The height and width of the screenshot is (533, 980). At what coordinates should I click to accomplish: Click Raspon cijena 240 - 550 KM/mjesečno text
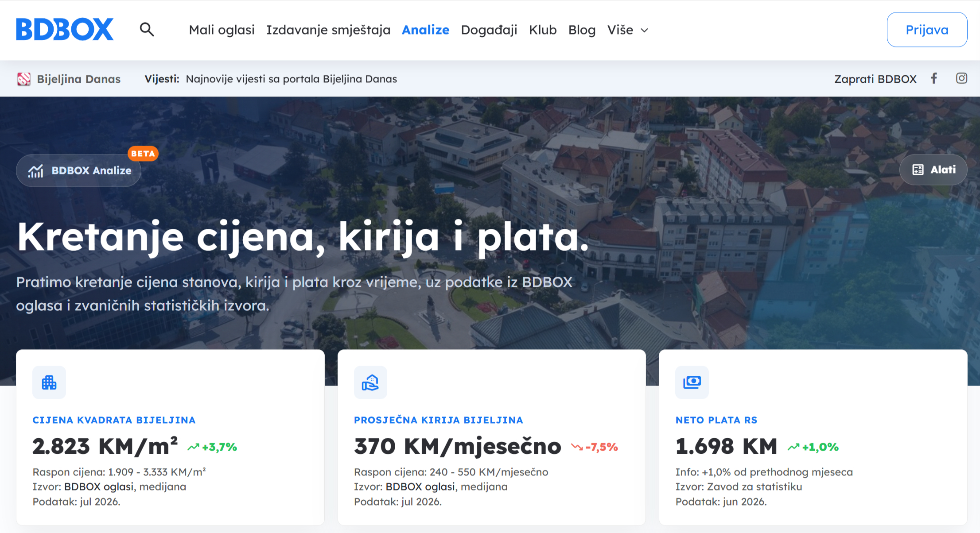tap(451, 472)
